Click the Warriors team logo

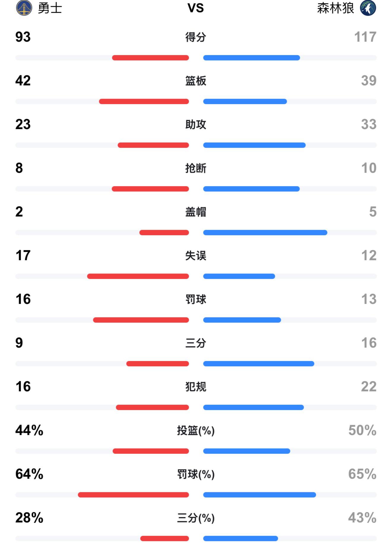click(x=24, y=8)
